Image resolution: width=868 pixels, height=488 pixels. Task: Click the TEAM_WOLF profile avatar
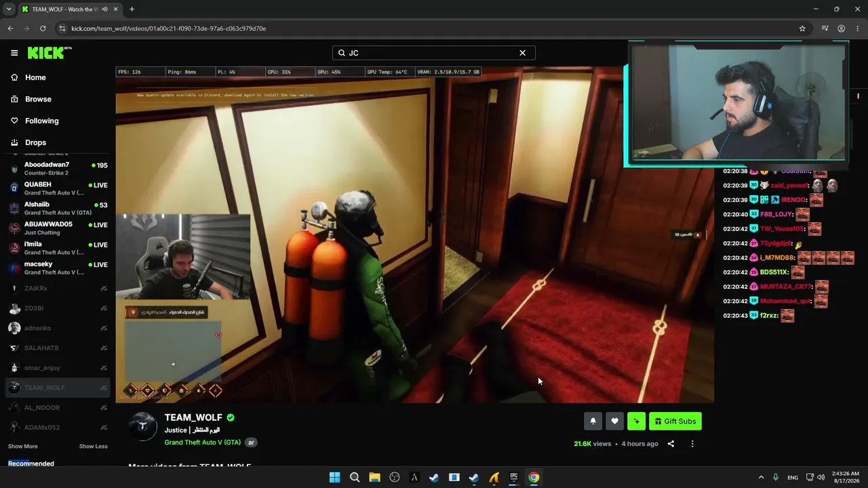click(x=143, y=426)
